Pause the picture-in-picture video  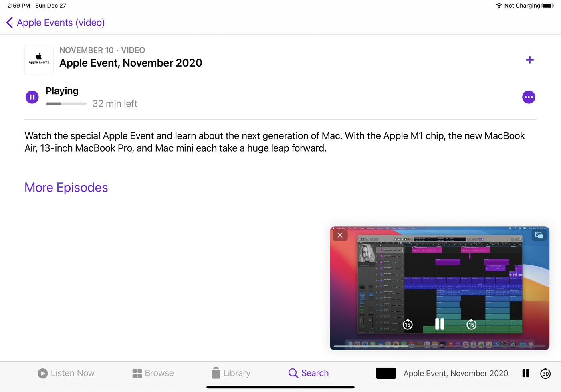pos(440,324)
